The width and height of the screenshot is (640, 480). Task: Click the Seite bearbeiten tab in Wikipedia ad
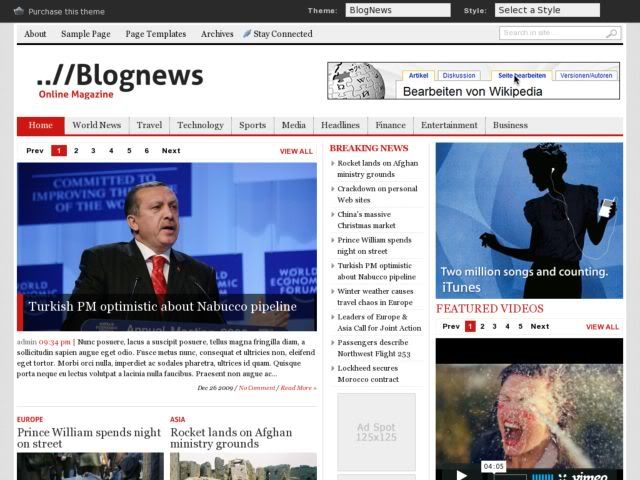[522, 76]
